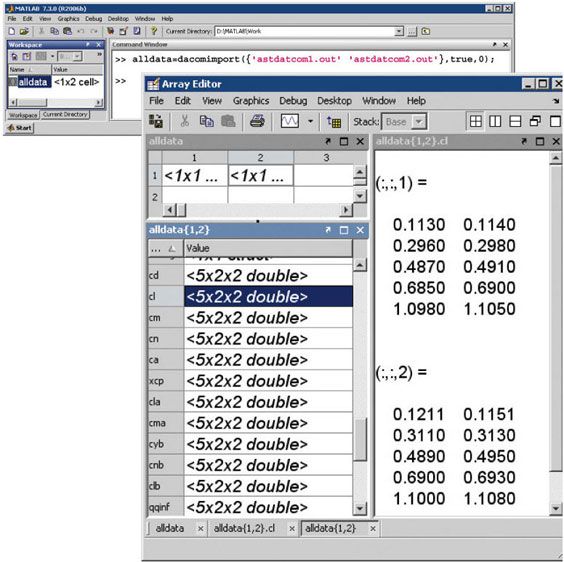The width and height of the screenshot is (564, 562).
Task: Open plot type dropdown arrow
Action: 310,121
